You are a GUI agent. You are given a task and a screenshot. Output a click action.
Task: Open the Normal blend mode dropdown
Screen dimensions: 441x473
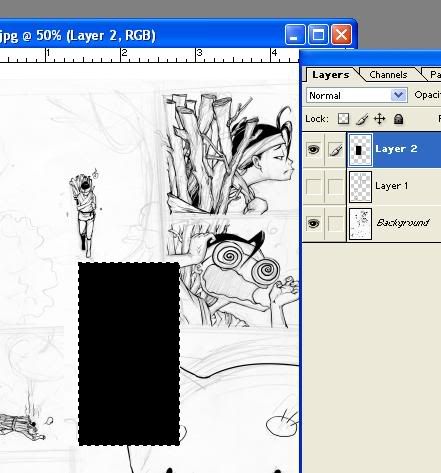(357, 95)
